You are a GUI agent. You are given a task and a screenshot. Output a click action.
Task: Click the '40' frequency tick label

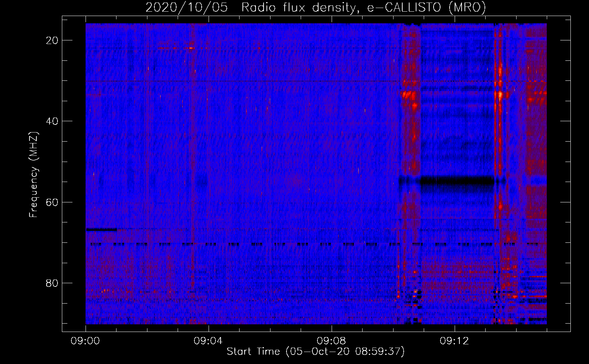[52, 121]
